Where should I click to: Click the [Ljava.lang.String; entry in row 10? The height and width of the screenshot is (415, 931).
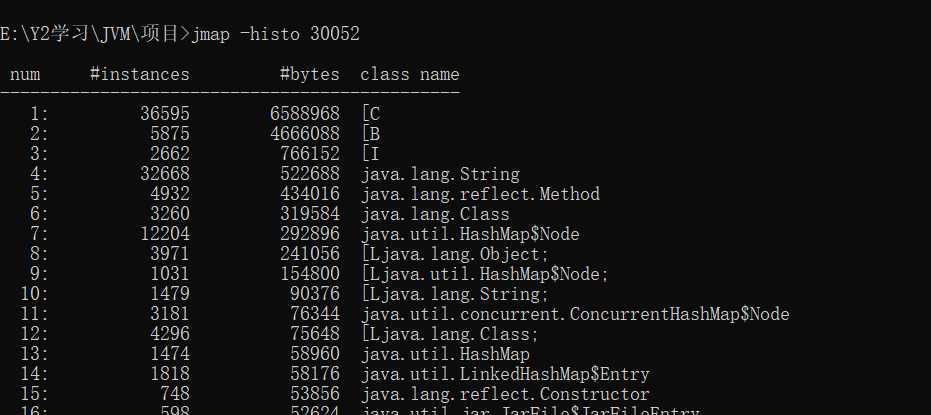[454, 294]
